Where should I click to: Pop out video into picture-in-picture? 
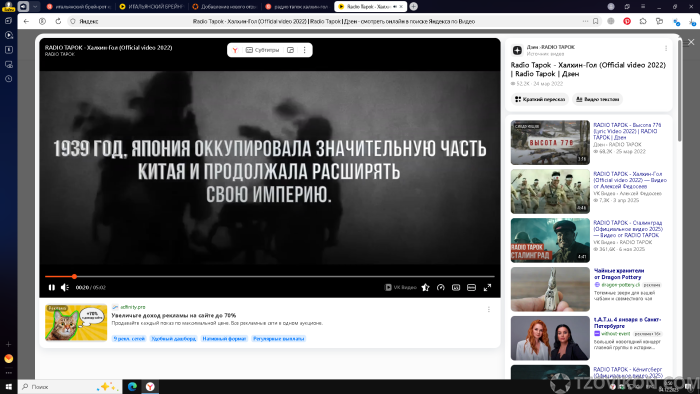coord(290,50)
